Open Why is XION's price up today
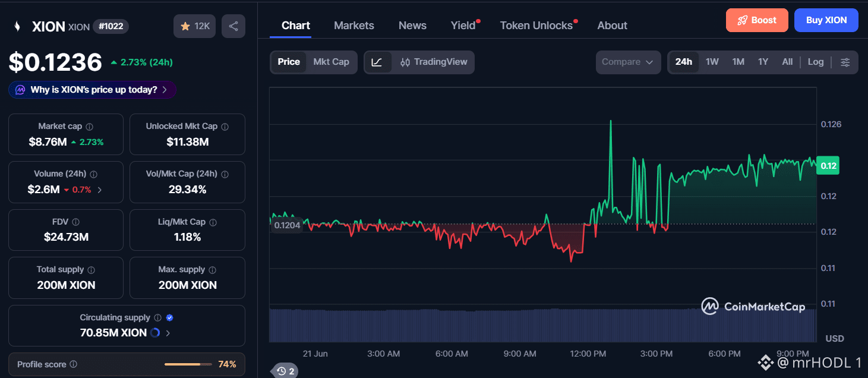 point(92,90)
